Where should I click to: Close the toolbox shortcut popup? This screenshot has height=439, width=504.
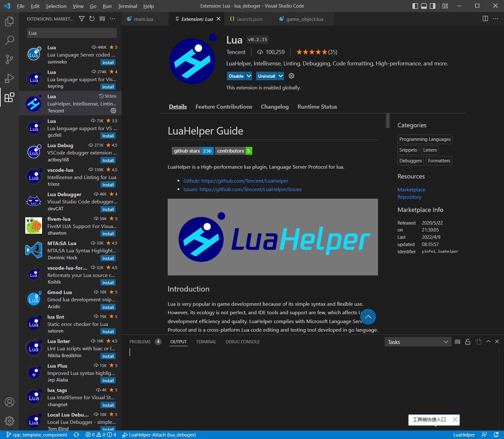pyautogui.click(x=455, y=419)
